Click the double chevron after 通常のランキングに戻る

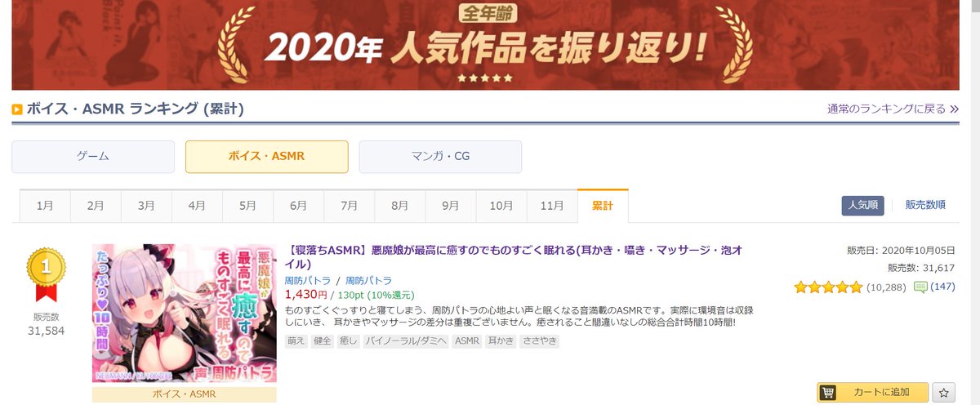tap(954, 109)
